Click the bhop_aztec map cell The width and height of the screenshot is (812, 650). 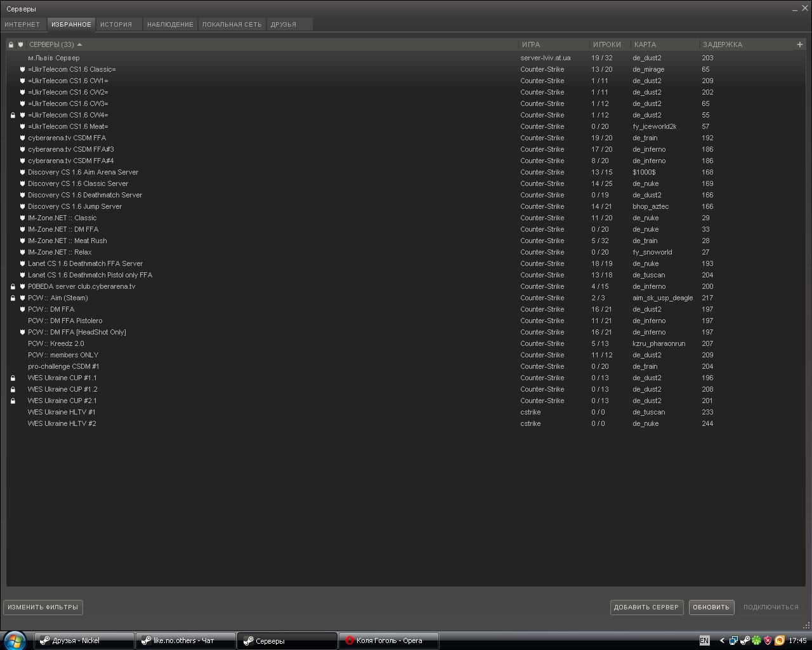(650, 206)
